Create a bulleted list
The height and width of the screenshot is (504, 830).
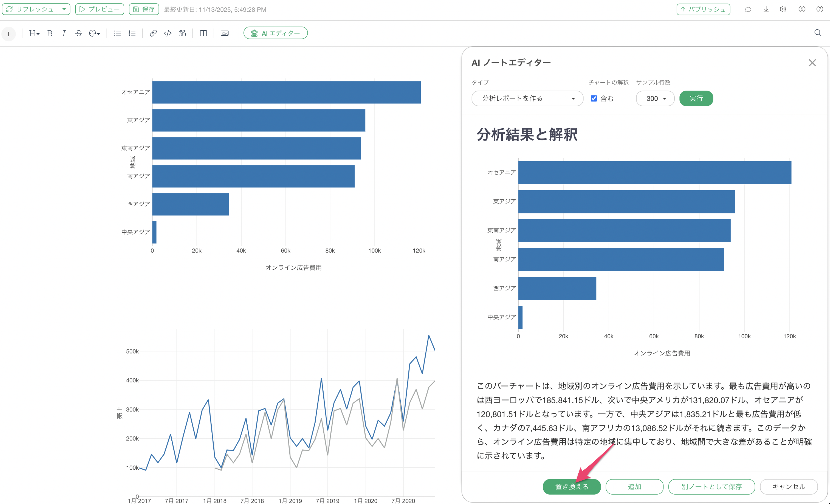click(117, 33)
